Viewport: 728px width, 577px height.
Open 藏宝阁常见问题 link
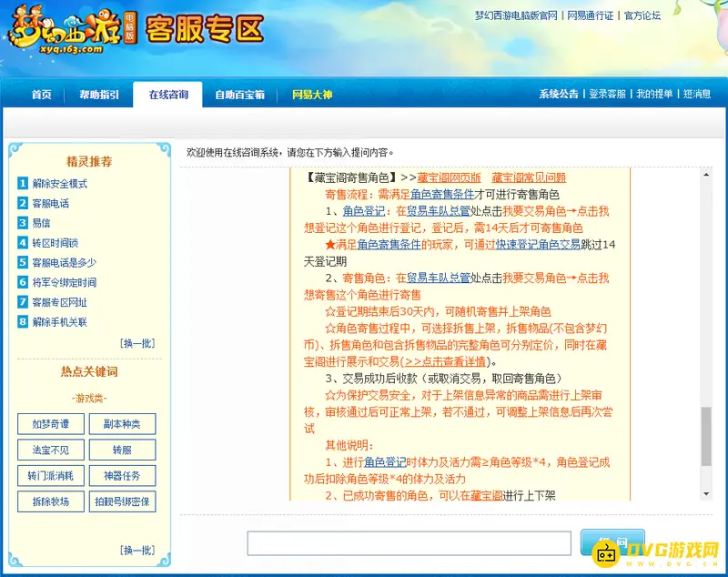click(x=529, y=177)
